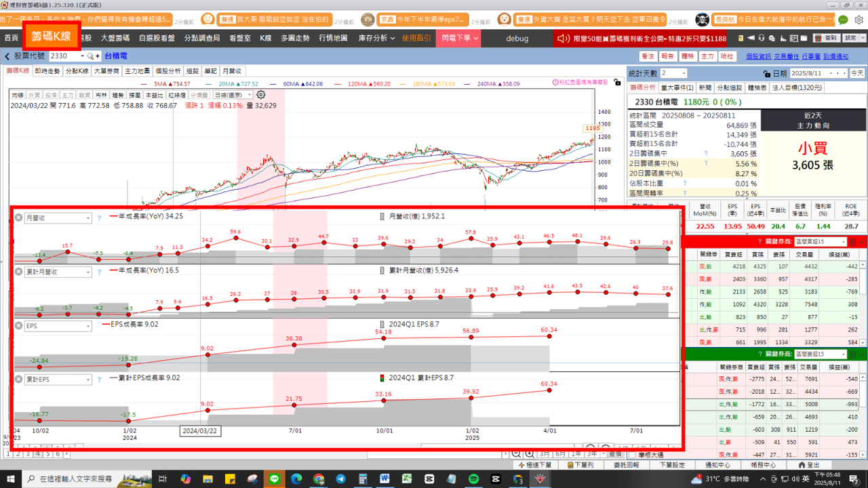This screenshot has width=868, height=488.
Task: Toggle the 主力 chart overlay button
Action: 68,95
